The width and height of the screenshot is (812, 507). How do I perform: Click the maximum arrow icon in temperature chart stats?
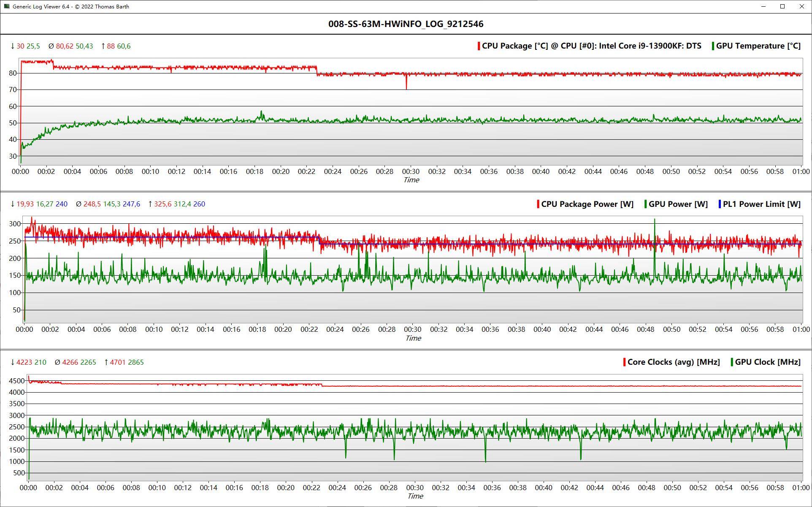(103, 46)
